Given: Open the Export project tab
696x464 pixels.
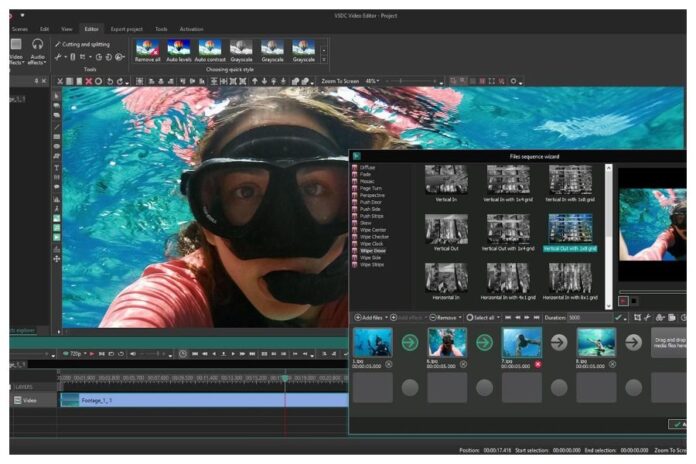Looking at the screenshot, I should [127, 29].
